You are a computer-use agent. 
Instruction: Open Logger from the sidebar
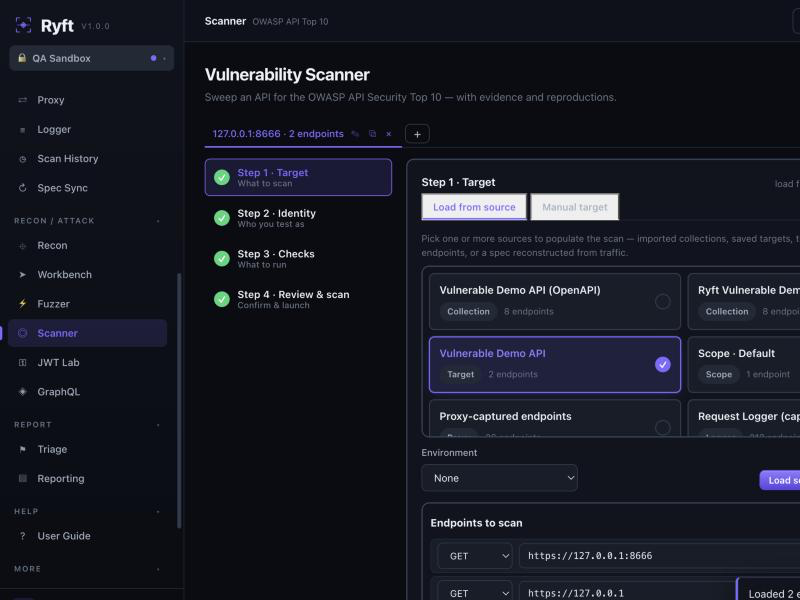point(87,130)
